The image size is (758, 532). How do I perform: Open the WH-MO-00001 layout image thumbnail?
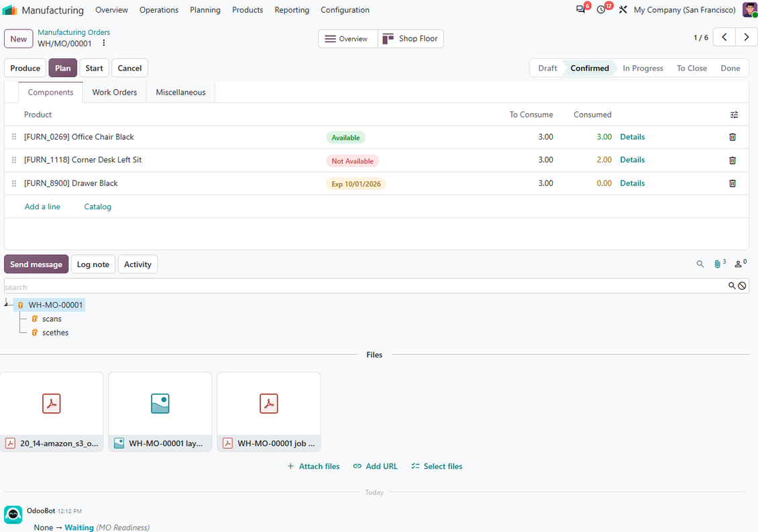click(160, 411)
